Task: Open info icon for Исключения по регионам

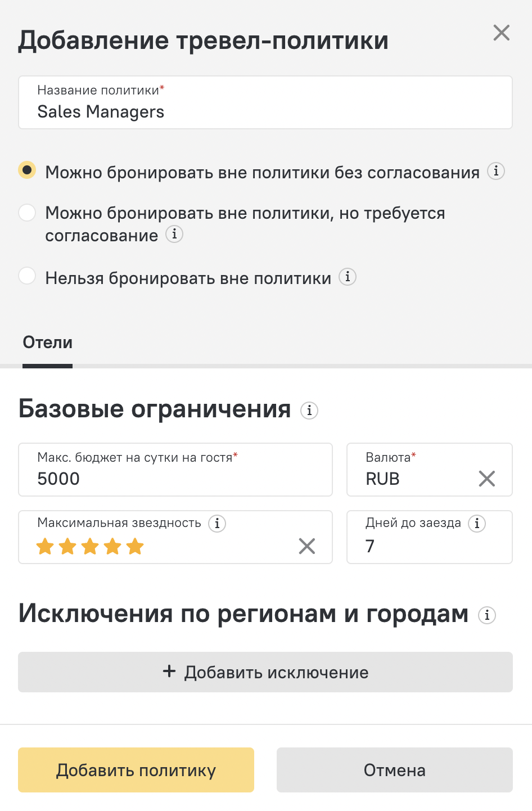Action: (487, 615)
